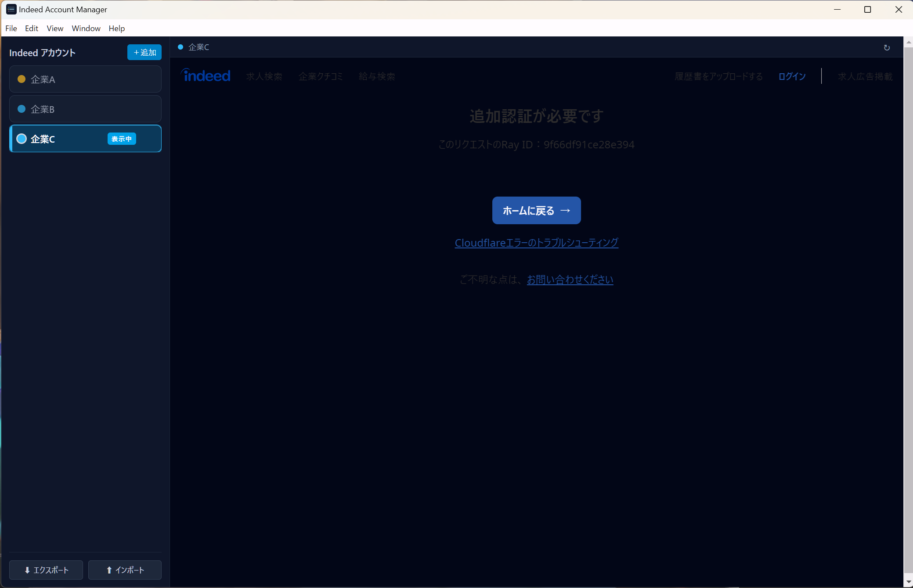
Task: Open the Cloudflare troubleshooting link
Action: [536, 243]
